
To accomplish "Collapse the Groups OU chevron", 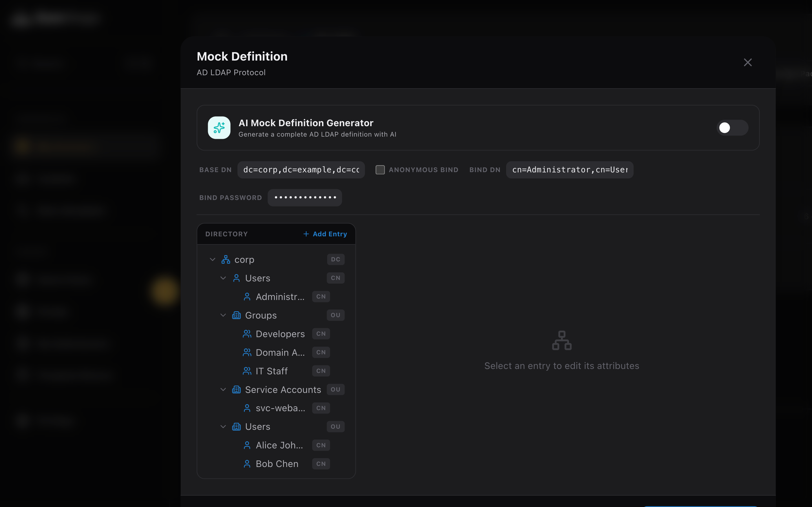I will (223, 315).
